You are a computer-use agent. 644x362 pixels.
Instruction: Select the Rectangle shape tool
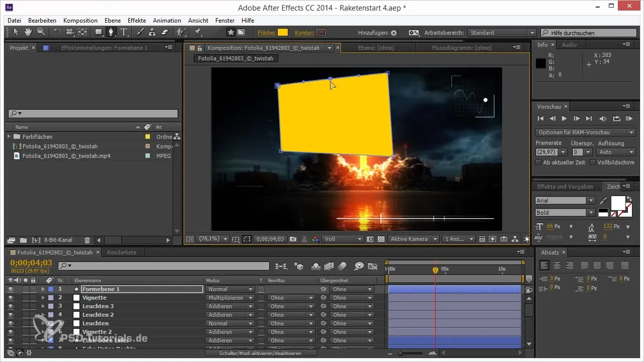point(99,32)
